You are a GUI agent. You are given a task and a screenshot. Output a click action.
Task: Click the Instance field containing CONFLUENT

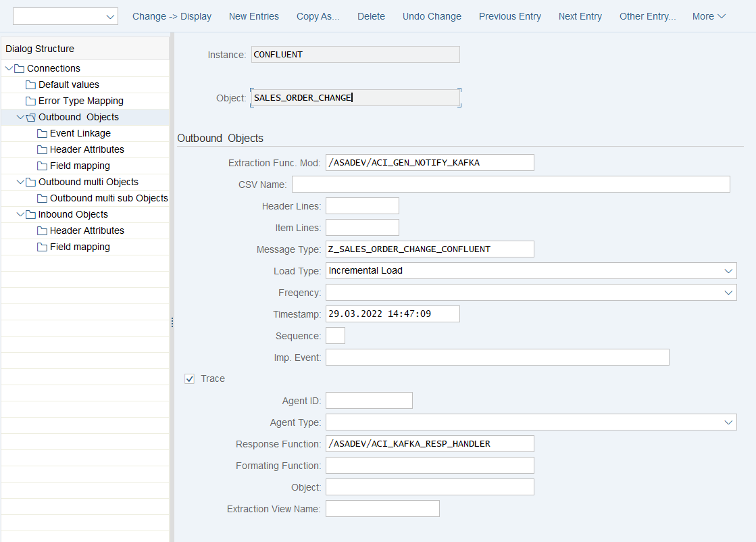point(356,55)
